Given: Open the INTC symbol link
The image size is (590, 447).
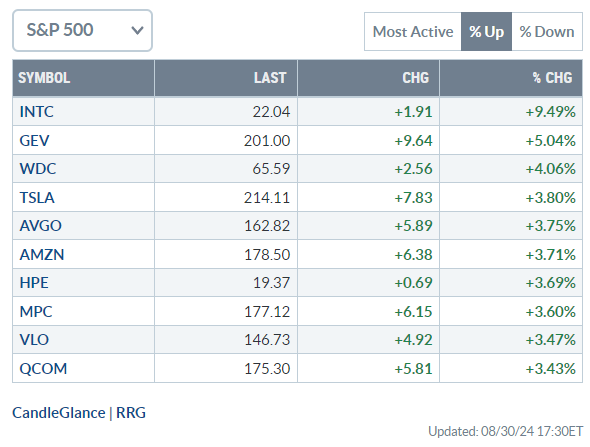Looking at the screenshot, I should tap(36, 112).
